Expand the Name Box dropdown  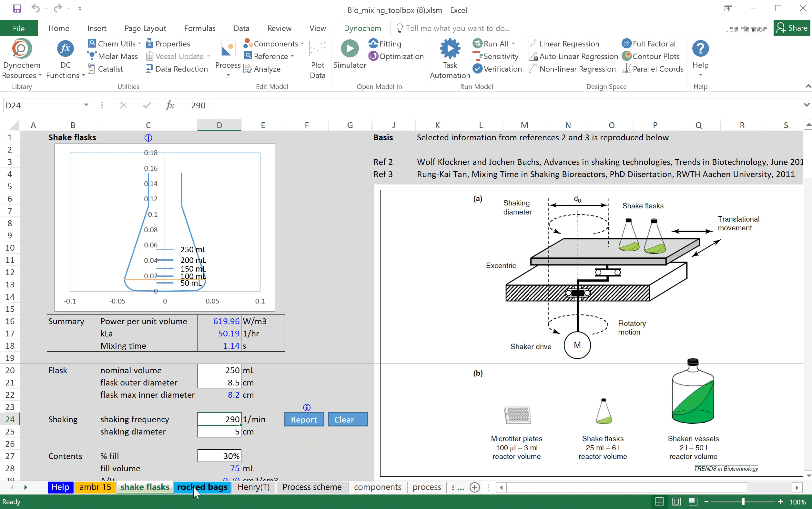(86, 105)
